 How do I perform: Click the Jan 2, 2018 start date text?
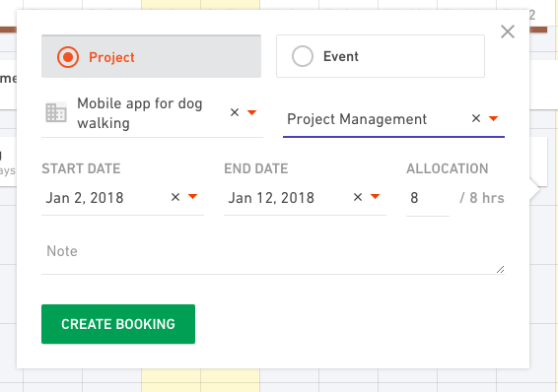[85, 198]
